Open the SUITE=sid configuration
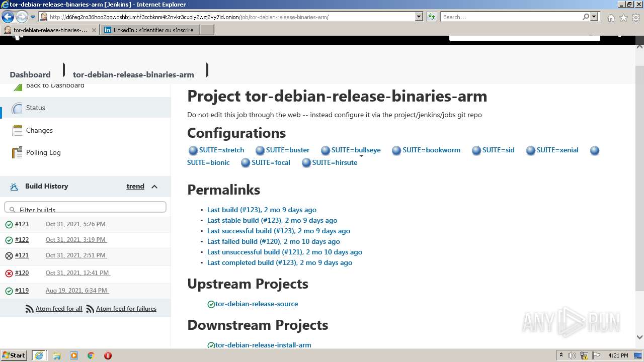 (x=498, y=150)
